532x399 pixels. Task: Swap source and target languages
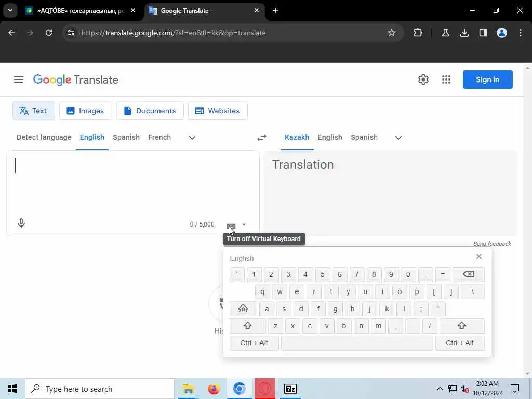click(x=262, y=137)
